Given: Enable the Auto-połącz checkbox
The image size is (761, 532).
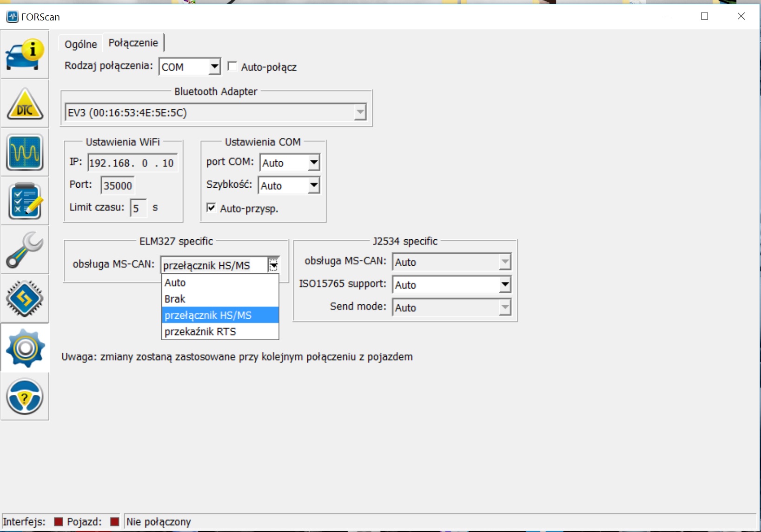Looking at the screenshot, I should 232,66.
